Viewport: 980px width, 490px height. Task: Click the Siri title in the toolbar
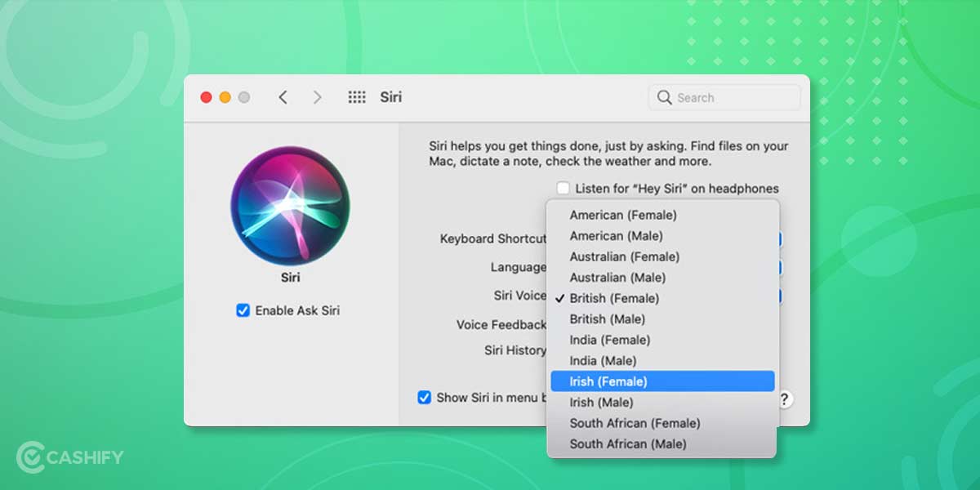391,96
